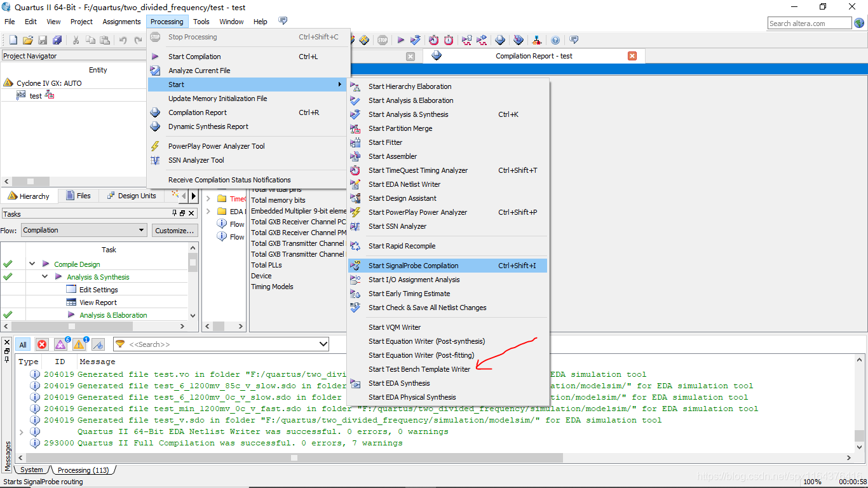Collapse the Analysis & Synthesis task node
This screenshot has width=868, height=488.
click(x=45, y=276)
